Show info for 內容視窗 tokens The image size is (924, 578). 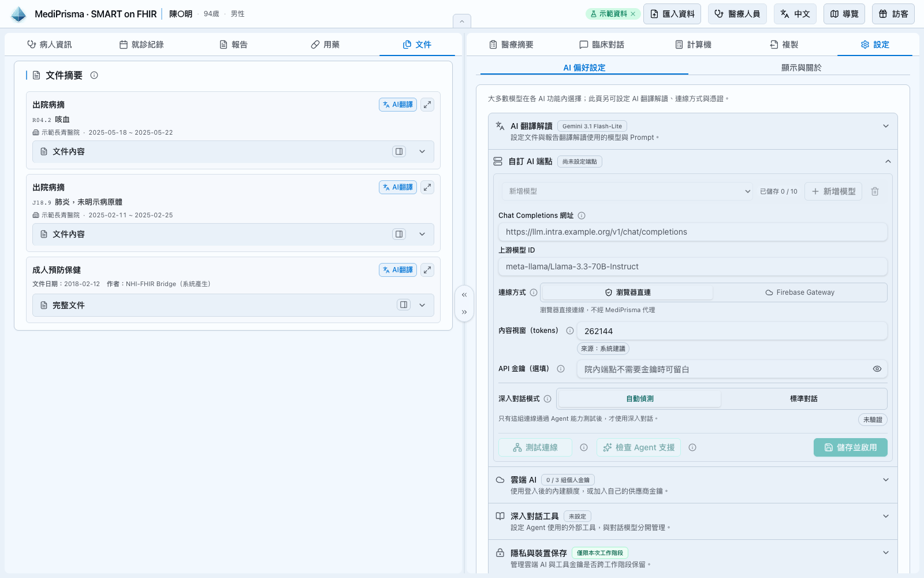[570, 331]
